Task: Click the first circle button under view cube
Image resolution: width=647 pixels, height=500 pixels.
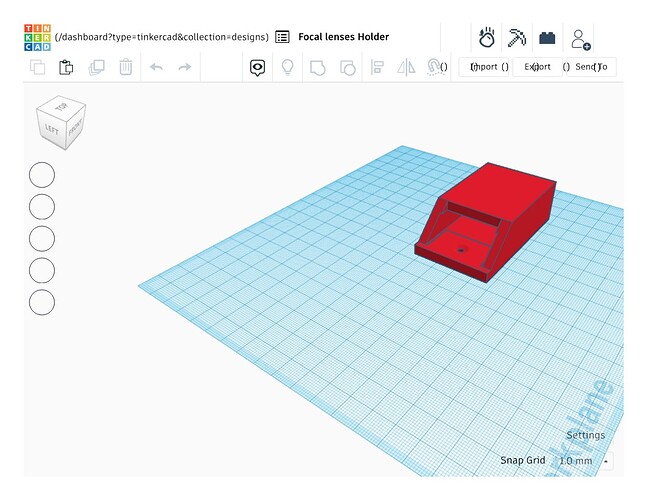Action: pyautogui.click(x=42, y=175)
